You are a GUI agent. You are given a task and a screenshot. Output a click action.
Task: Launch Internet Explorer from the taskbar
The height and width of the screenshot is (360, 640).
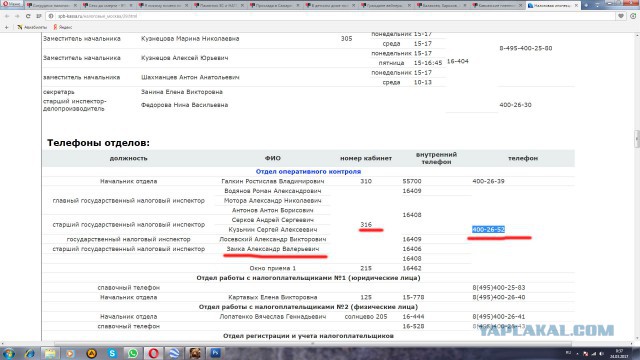click(29, 353)
